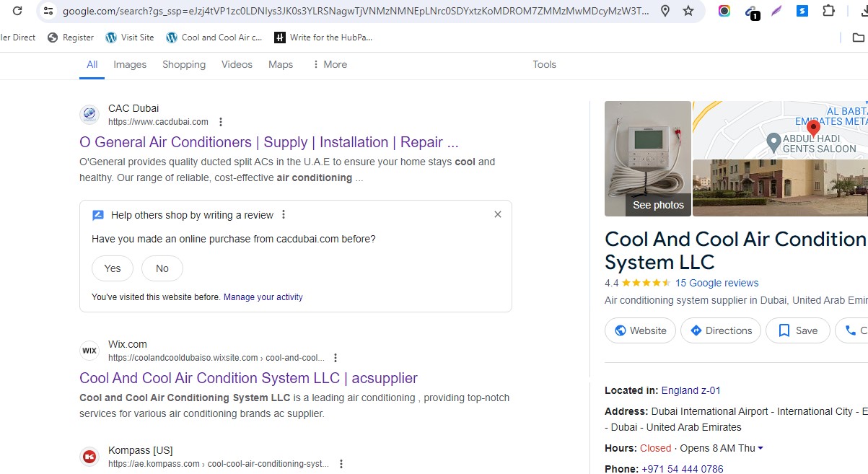The height and width of the screenshot is (474, 868).
Task: Open Write for the HubPa... bookmark
Action: [323, 38]
